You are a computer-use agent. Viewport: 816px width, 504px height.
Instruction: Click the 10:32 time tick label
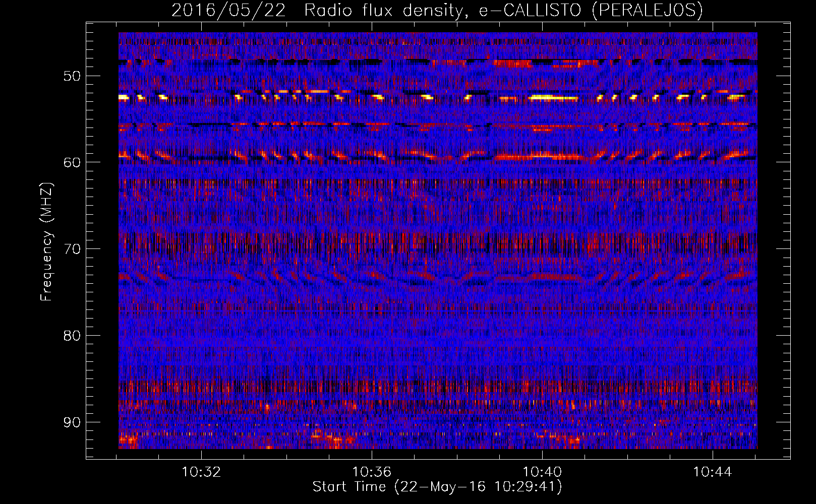tap(201, 472)
